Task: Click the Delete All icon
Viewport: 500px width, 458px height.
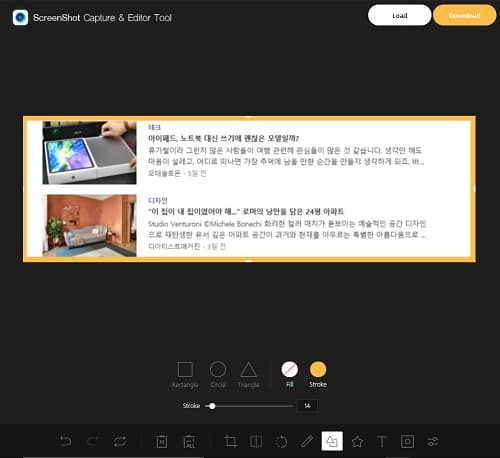Action: point(189,441)
